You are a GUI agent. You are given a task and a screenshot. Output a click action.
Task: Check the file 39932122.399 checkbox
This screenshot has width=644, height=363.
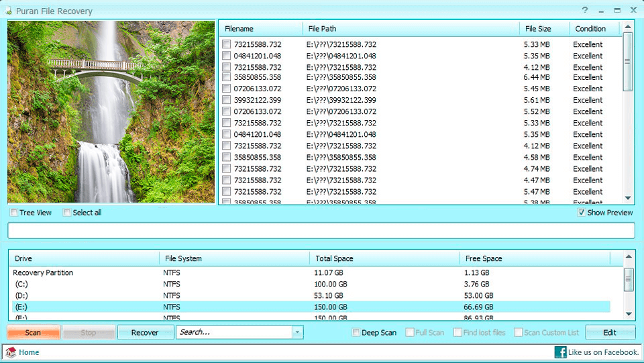(227, 100)
